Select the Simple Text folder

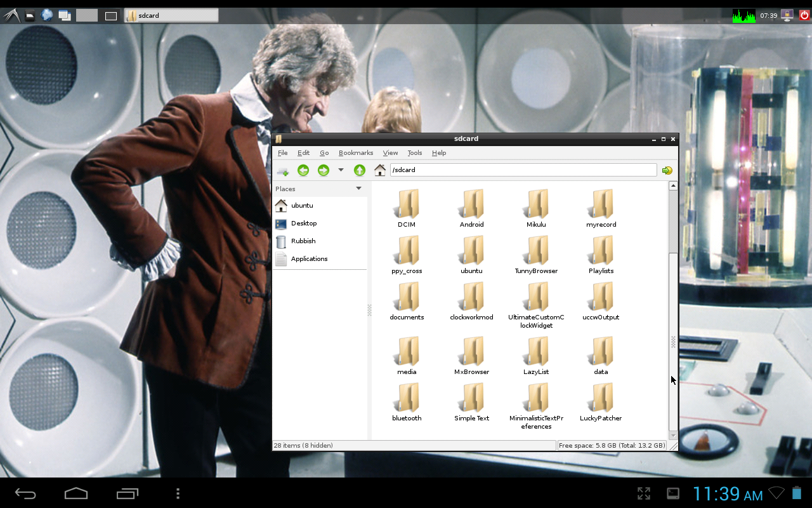pos(471,403)
